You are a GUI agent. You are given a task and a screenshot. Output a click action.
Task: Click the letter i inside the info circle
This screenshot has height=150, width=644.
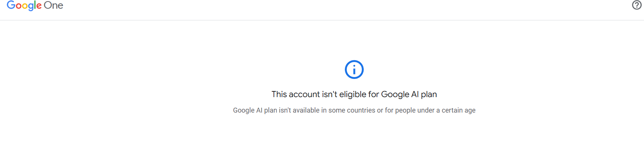pyautogui.click(x=354, y=70)
